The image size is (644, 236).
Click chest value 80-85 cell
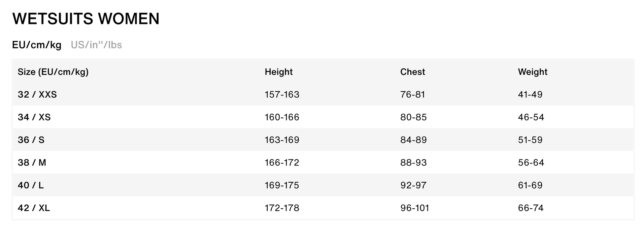point(413,117)
